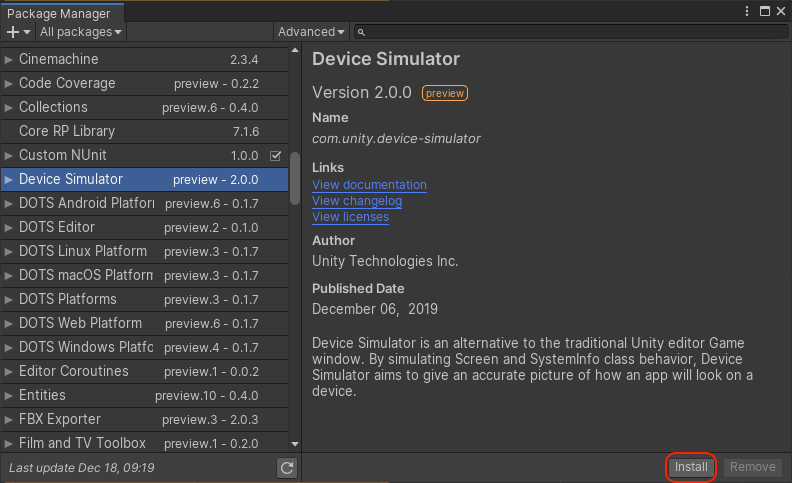Open the Advanced dropdown menu
792x483 pixels.
(x=311, y=32)
